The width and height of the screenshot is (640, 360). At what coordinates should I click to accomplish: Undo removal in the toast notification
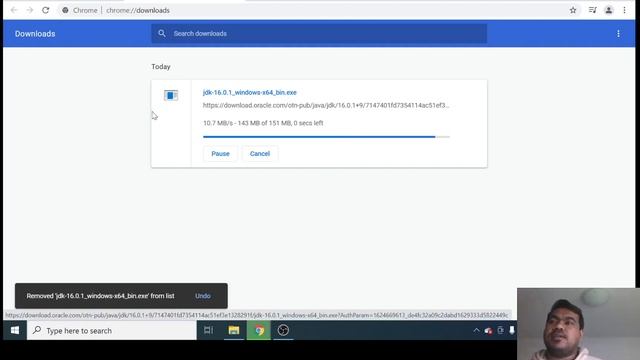203,296
